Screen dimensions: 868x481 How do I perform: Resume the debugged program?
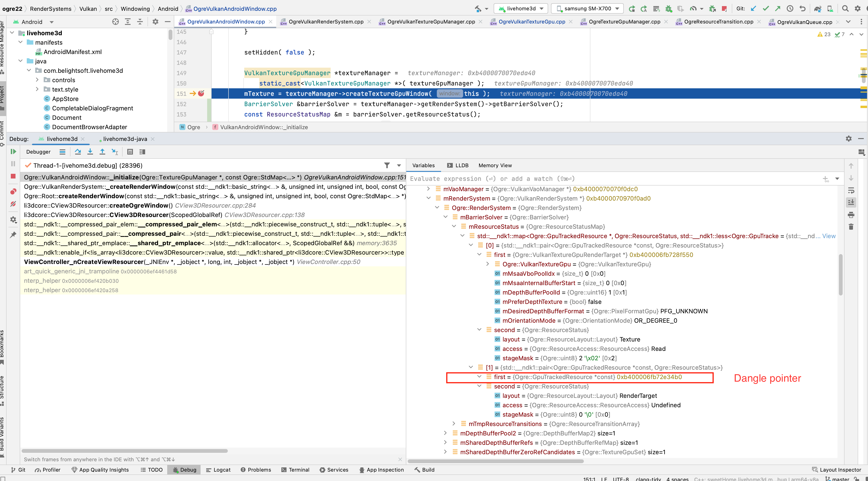click(x=13, y=152)
